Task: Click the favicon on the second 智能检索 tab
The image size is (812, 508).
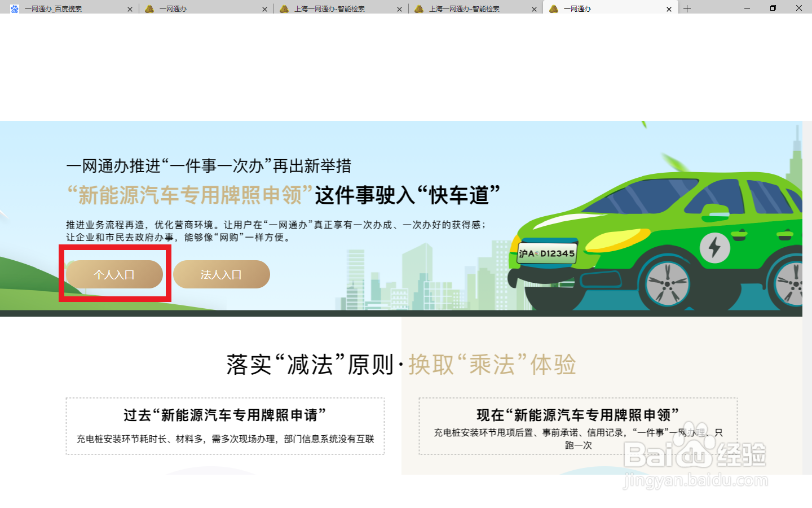Action: pyautogui.click(x=419, y=8)
